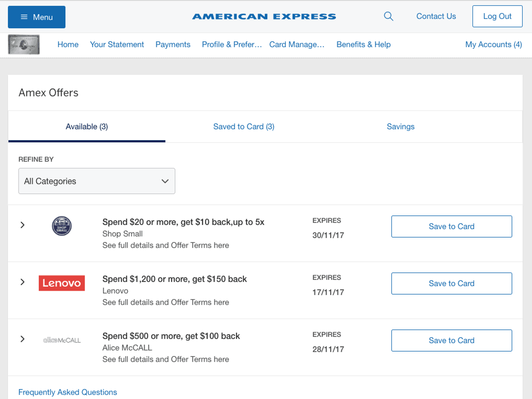Go to Your Statement page
The image size is (532, 399).
click(x=117, y=44)
